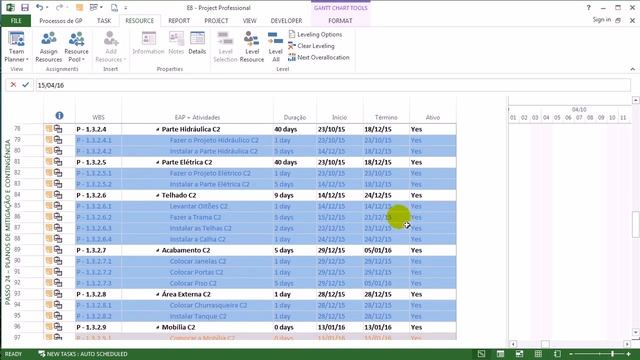The image size is (640, 360).
Task: Open the Resource Pool menu
Action: pyautogui.click(x=76, y=47)
